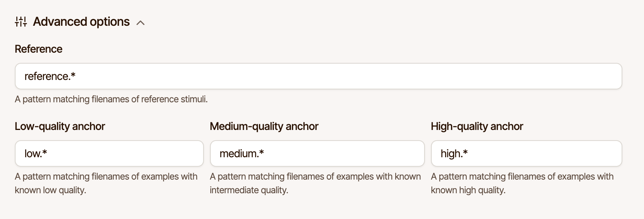The width and height of the screenshot is (644, 219).
Task: Focus the Low-quality anchor input
Action: (x=109, y=153)
